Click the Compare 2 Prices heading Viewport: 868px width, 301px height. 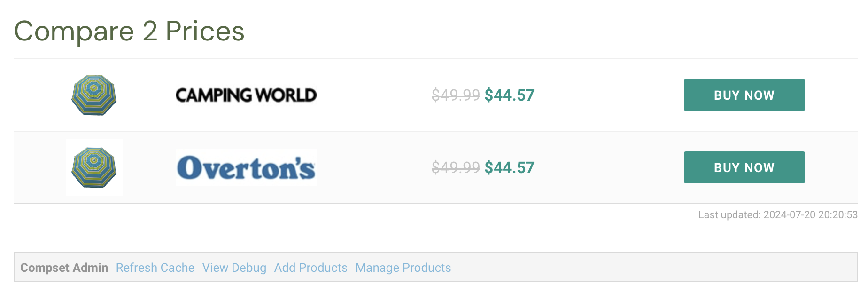129,31
